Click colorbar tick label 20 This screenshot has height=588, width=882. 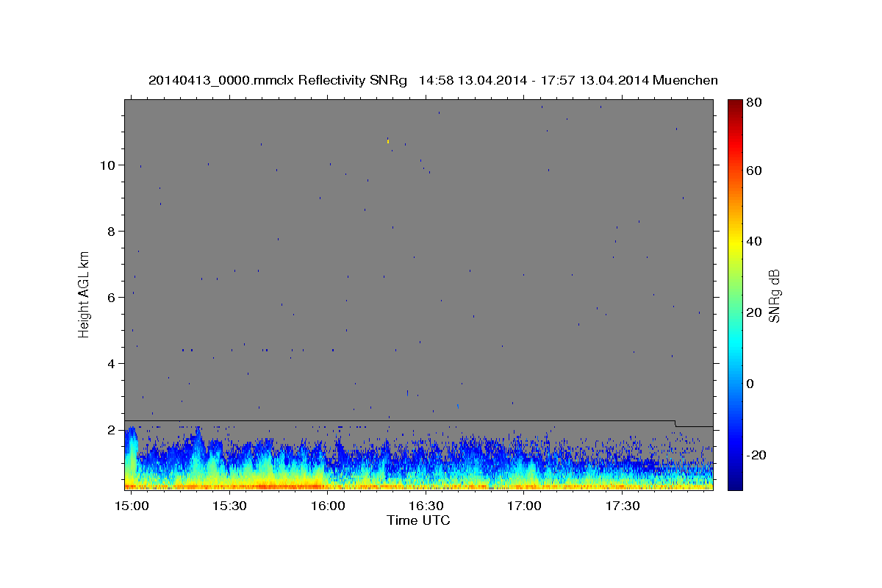click(754, 312)
